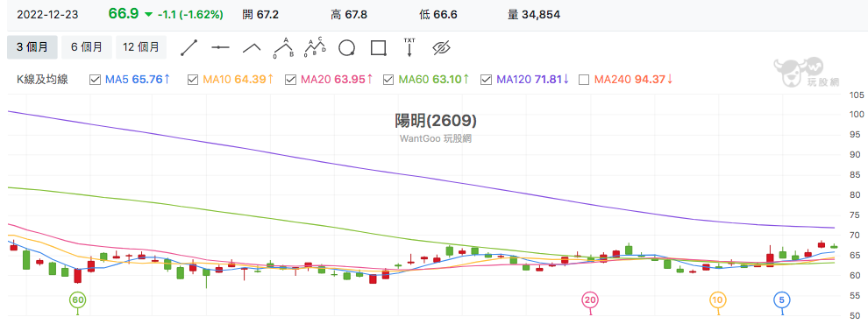Click the MA240 94.37 value label
Viewport: 868px width, 324px height.
(633, 80)
